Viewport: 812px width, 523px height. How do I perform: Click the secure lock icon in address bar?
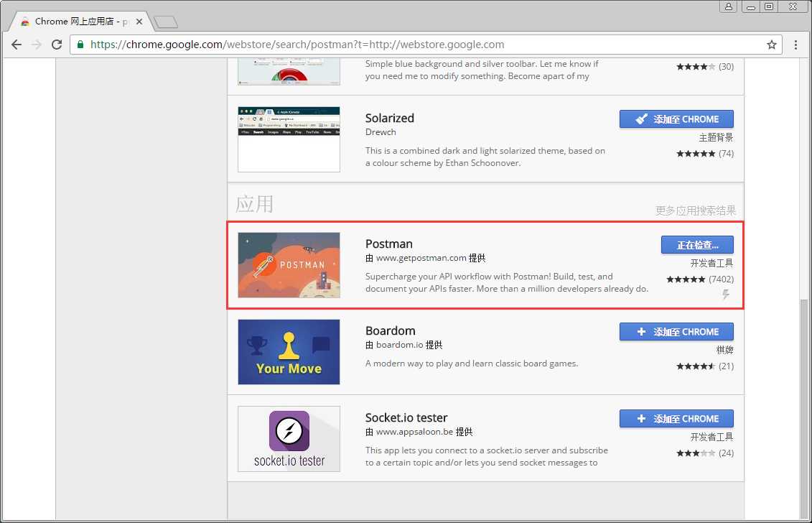(80, 45)
